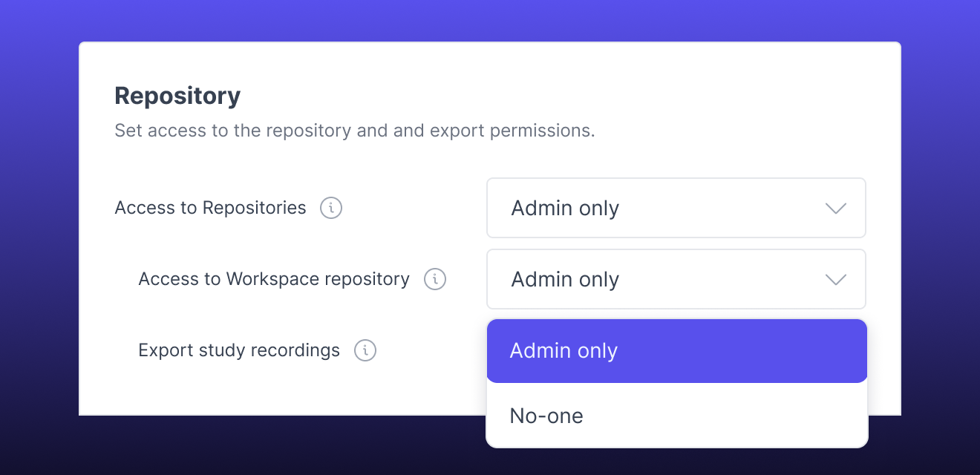Click the Admin only text in the first dropdown
Image resolution: width=980 pixels, height=475 pixels.
click(x=565, y=209)
